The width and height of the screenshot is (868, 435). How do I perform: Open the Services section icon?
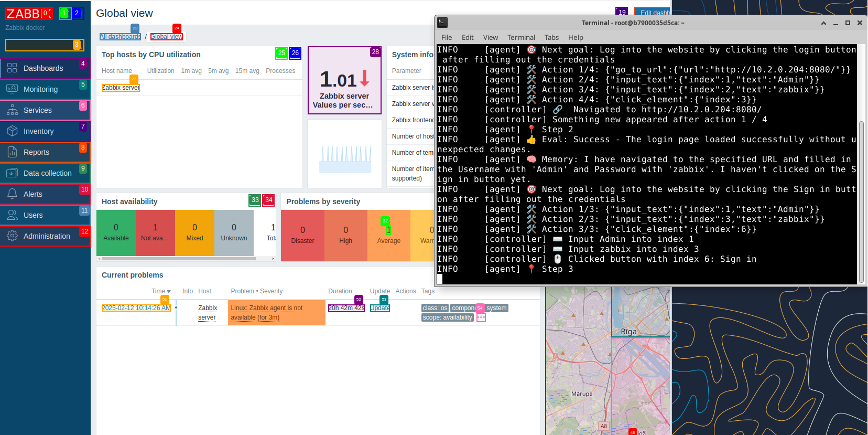(x=12, y=110)
